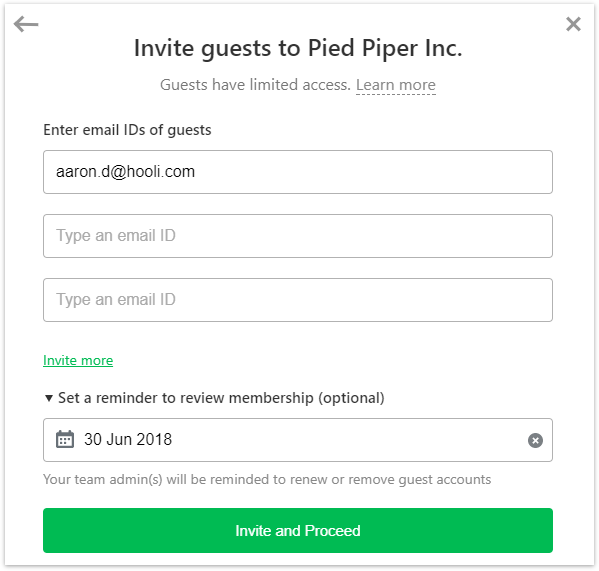
Task: Close the Invite guests dialog
Action: [573, 24]
